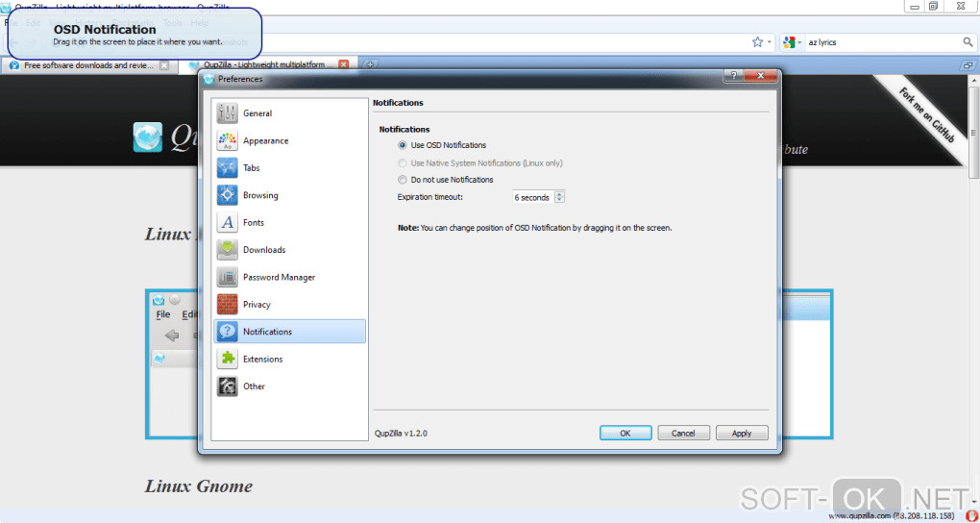
Task: Close the QupZilla Lightweight multiplatform tab
Action: (343, 64)
